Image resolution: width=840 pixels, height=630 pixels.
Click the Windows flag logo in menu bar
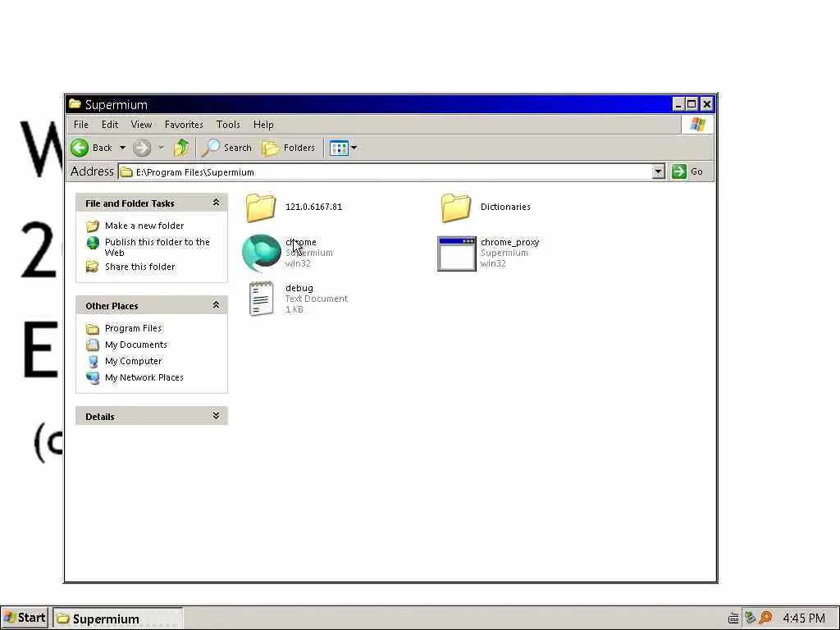[697, 125]
